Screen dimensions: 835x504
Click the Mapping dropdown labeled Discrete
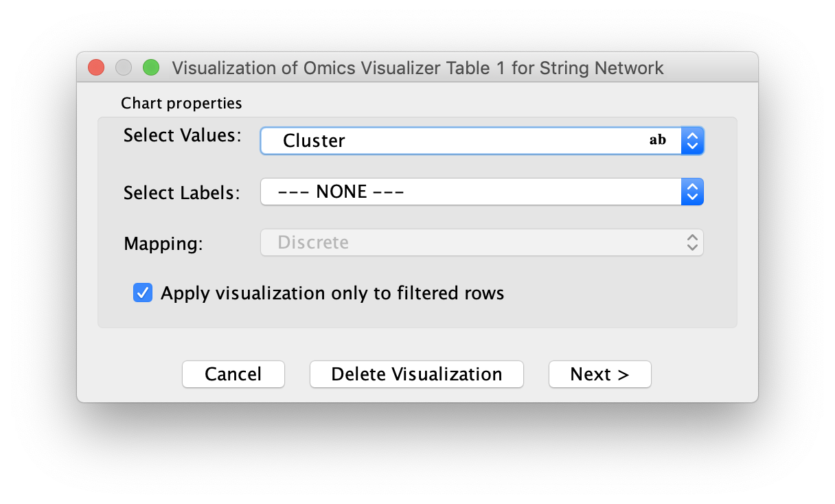(x=481, y=242)
